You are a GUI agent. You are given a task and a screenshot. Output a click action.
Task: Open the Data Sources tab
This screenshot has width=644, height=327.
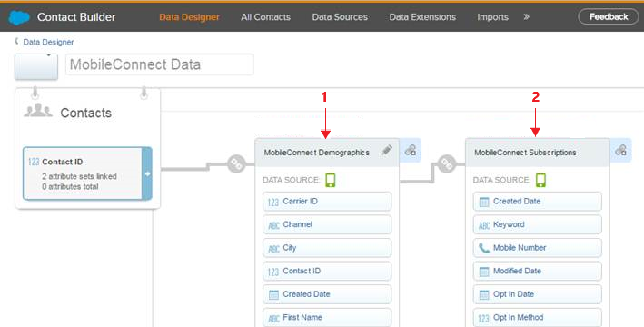tap(340, 17)
